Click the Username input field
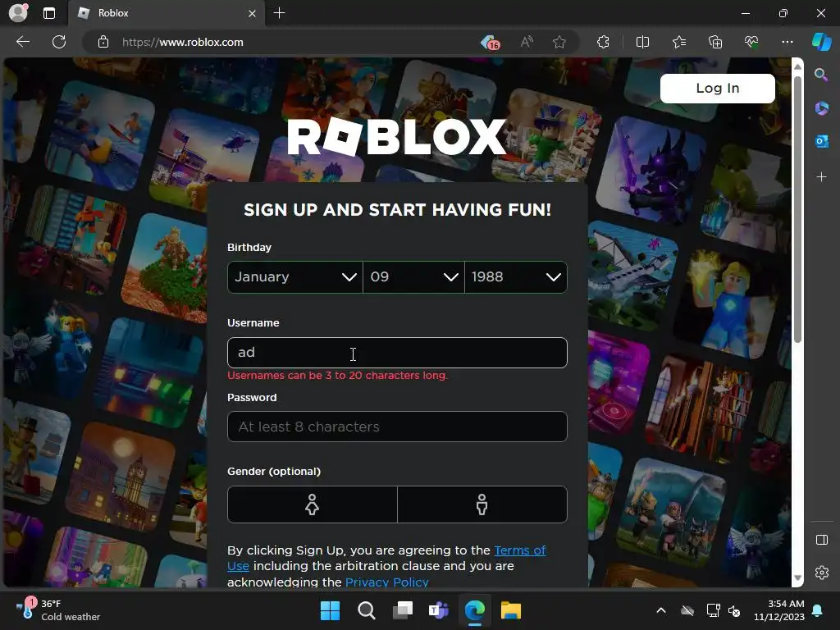840x630 pixels. coord(397,353)
